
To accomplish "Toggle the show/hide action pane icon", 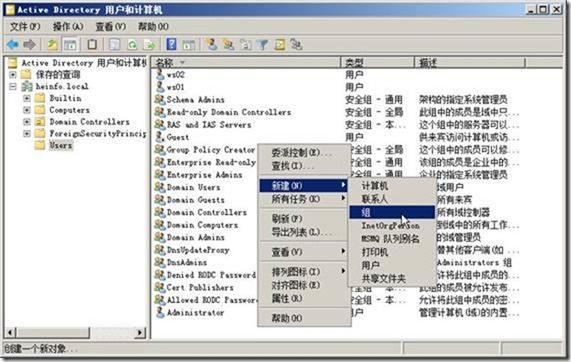I will [x=189, y=44].
